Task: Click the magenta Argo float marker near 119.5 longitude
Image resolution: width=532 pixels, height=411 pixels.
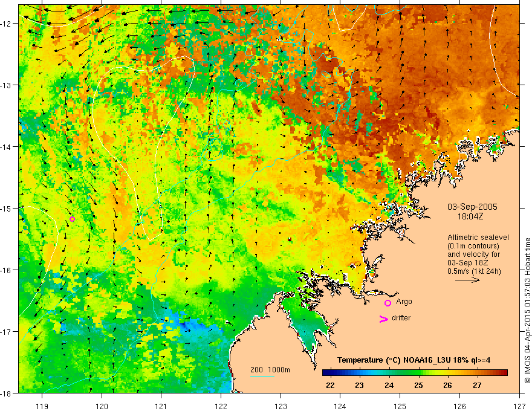Action: point(72,219)
